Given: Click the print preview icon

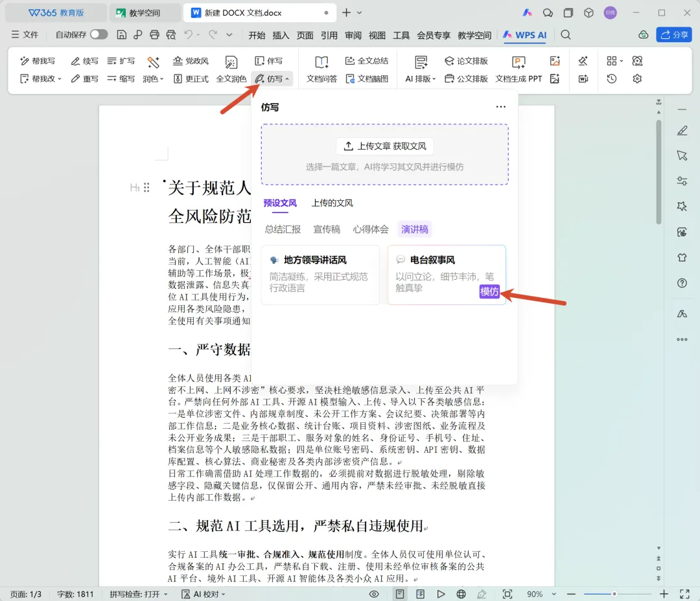Looking at the screenshot, I should tap(171, 35).
